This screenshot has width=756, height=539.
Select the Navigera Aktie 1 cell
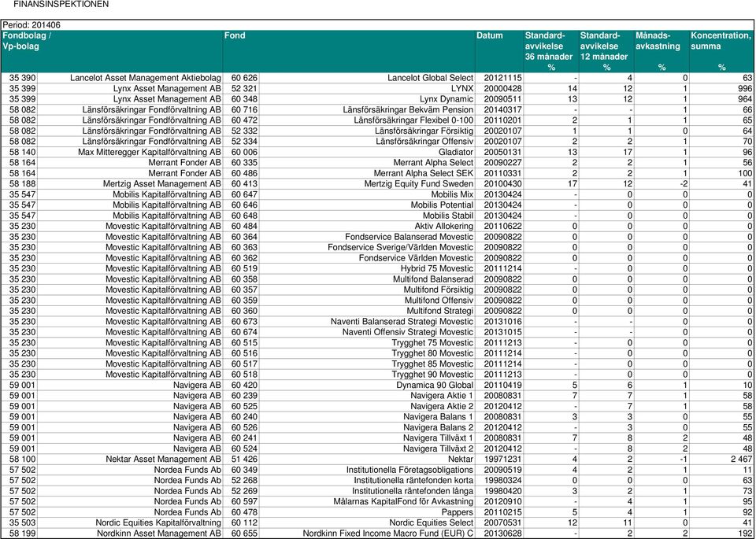pos(366,396)
